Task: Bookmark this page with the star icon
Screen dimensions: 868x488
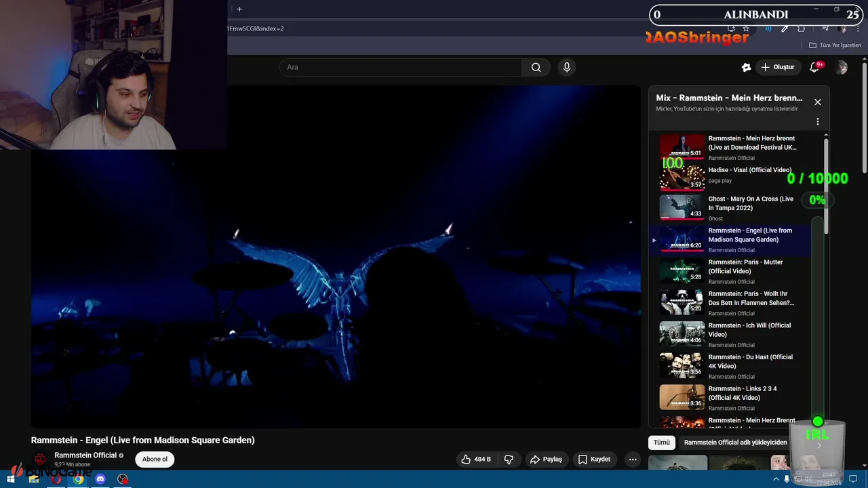Action: pyautogui.click(x=746, y=28)
